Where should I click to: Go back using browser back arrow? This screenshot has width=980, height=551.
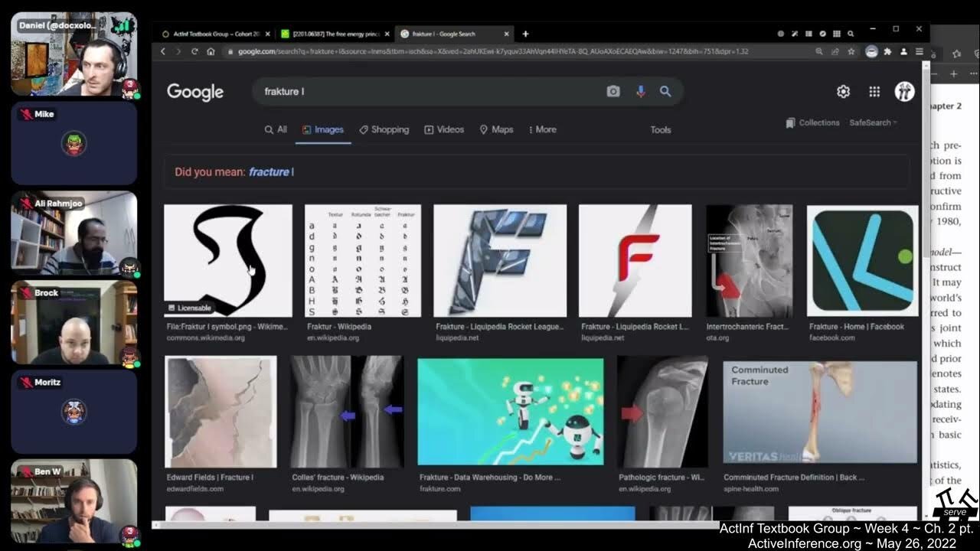tap(162, 51)
